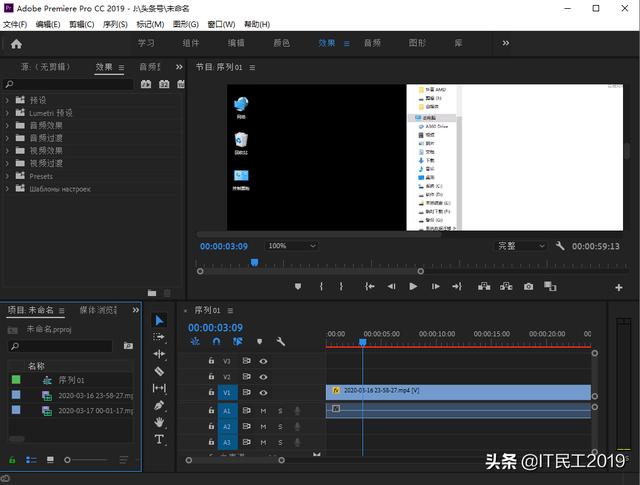
Task: Add marker in timeline panel
Action: coord(260,341)
